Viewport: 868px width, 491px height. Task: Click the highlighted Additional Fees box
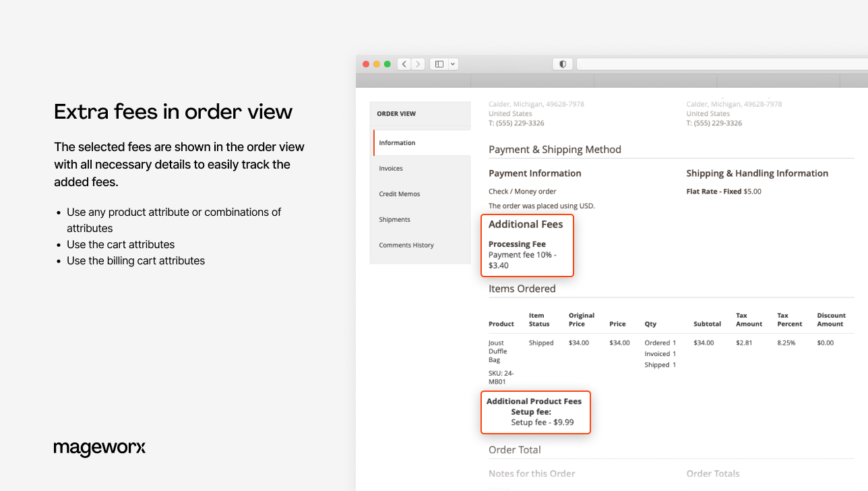527,245
